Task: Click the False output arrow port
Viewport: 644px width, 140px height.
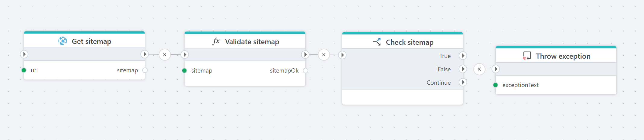Action: click(463, 69)
